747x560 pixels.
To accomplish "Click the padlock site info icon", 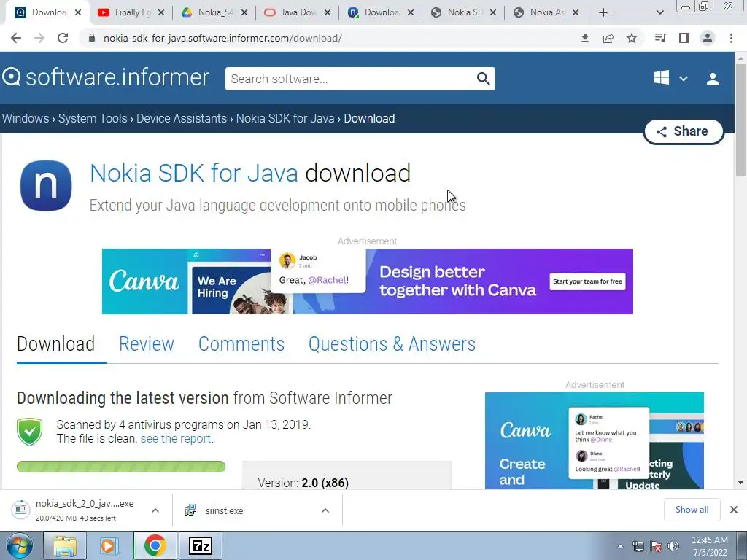I will pyautogui.click(x=92, y=38).
